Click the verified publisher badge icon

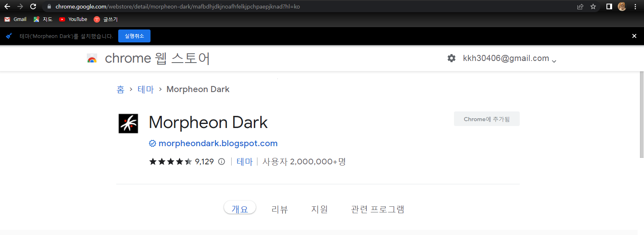[x=153, y=143]
